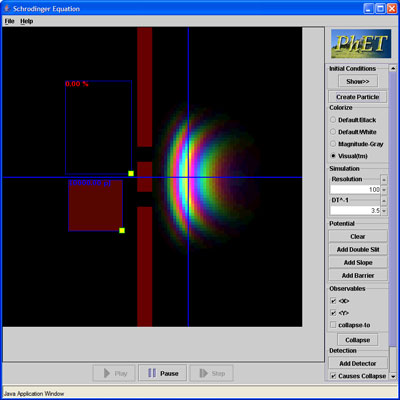Click yellow handle of red potential barrier

(x=122, y=230)
